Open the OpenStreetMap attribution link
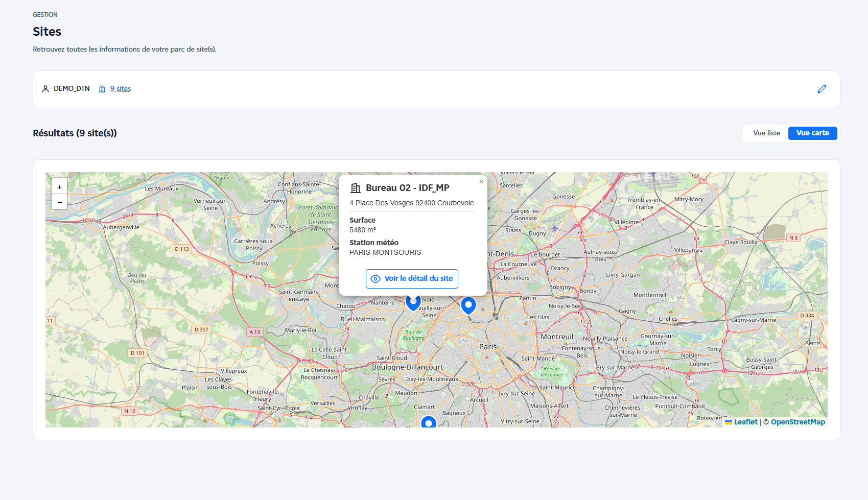This screenshot has width=868, height=500. click(x=798, y=422)
